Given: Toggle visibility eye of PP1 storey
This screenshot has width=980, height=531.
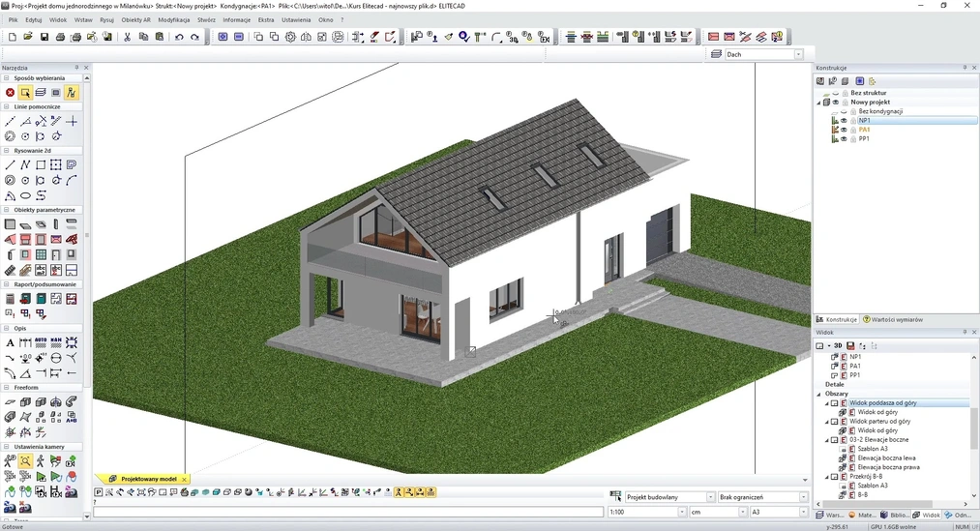Looking at the screenshot, I should click(x=844, y=138).
